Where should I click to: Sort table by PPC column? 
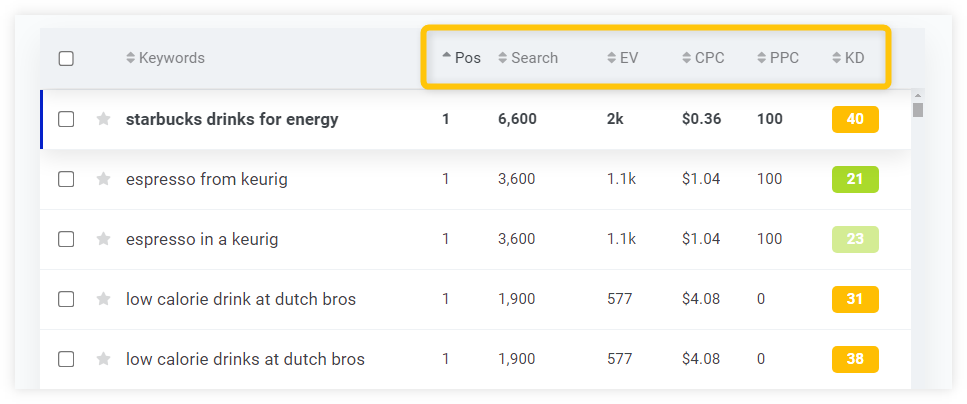tap(778, 58)
